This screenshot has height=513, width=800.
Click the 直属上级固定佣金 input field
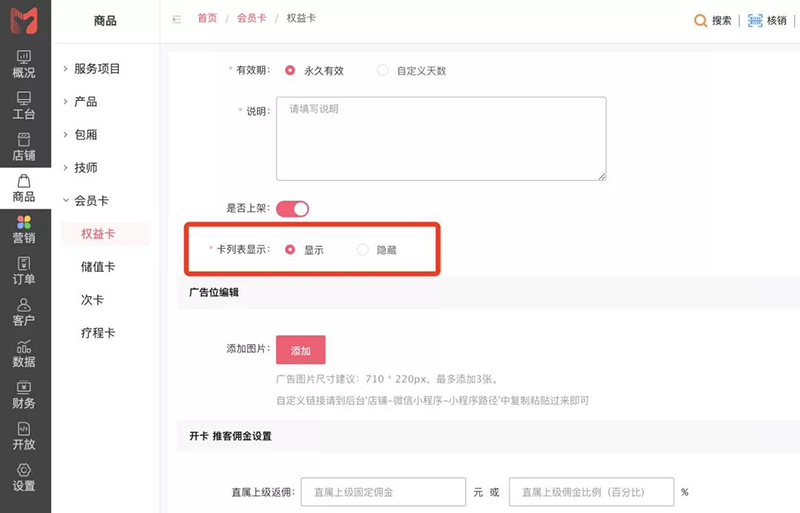click(x=383, y=492)
